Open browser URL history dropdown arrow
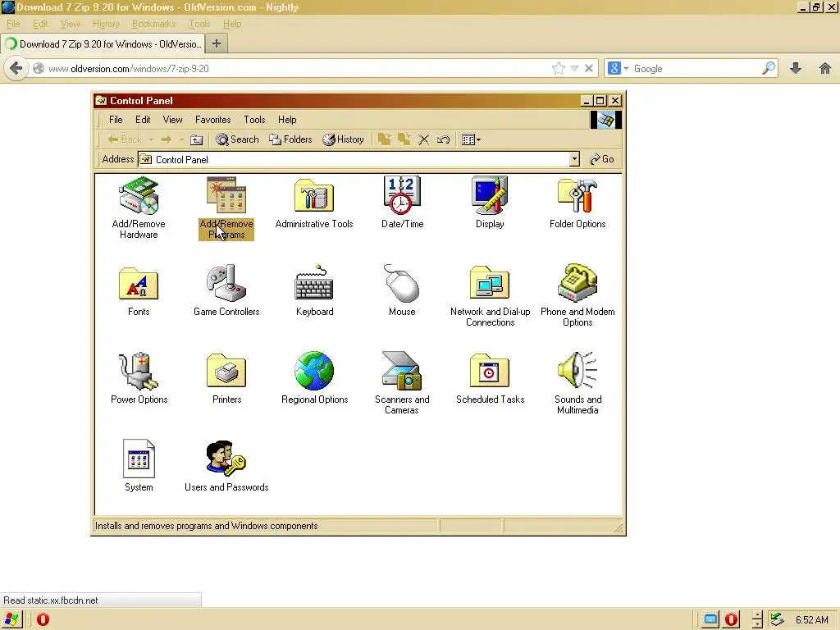 (574, 69)
